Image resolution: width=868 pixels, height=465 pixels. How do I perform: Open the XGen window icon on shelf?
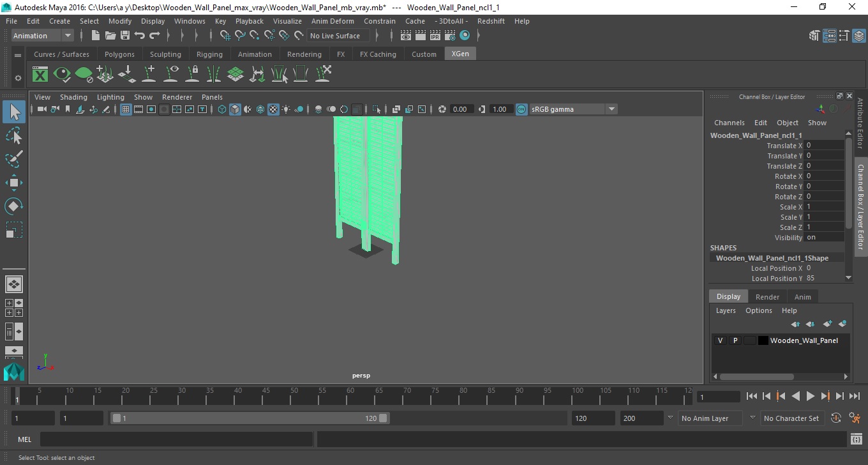tap(40, 75)
